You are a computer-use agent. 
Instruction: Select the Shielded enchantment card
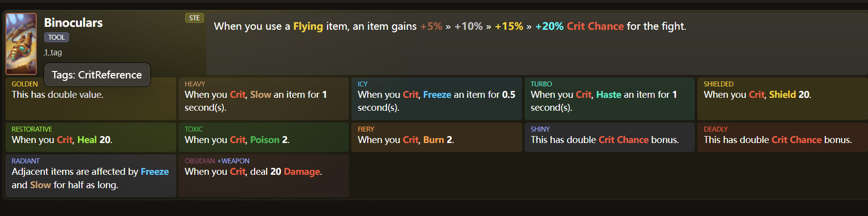(x=782, y=98)
